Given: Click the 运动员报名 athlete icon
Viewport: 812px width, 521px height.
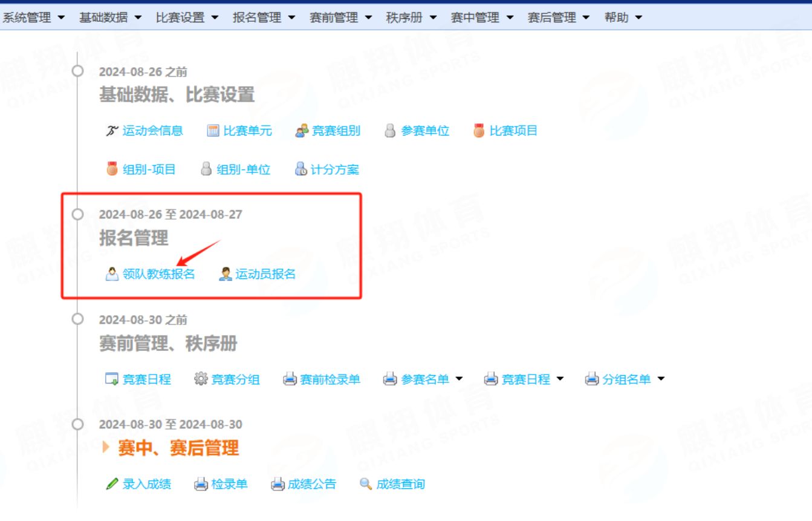Looking at the screenshot, I should (226, 274).
